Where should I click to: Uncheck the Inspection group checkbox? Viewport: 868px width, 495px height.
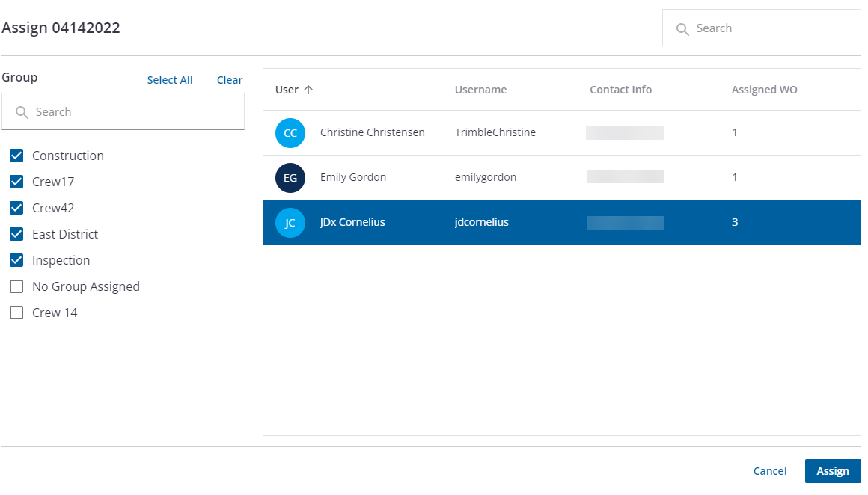16,260
